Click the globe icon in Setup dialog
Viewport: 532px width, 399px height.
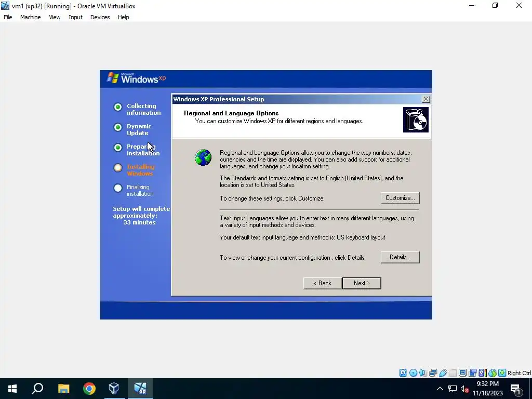pos(203,157)
